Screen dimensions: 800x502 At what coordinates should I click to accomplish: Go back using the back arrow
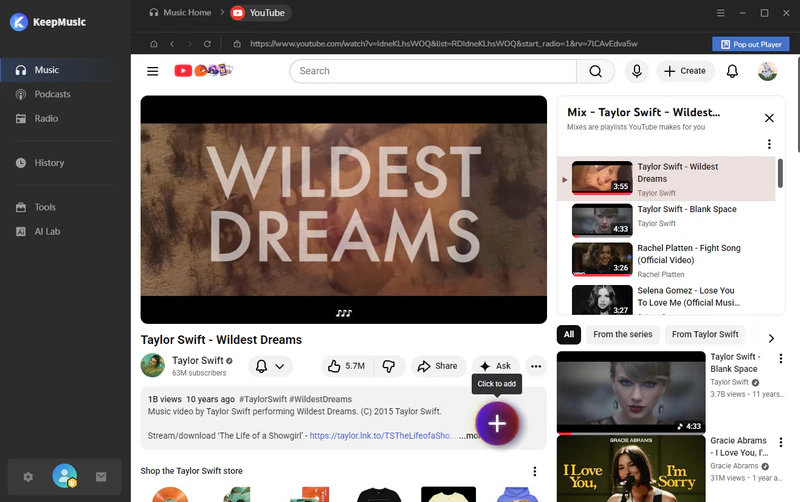[172, 44]
